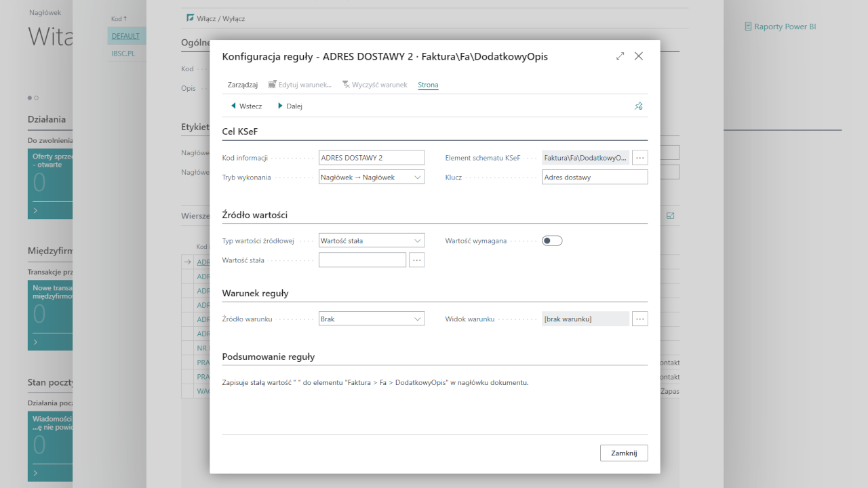Screen dimensions: 868x488
Task: Click the empty Wartość stała field
Action: coord(362,260)
